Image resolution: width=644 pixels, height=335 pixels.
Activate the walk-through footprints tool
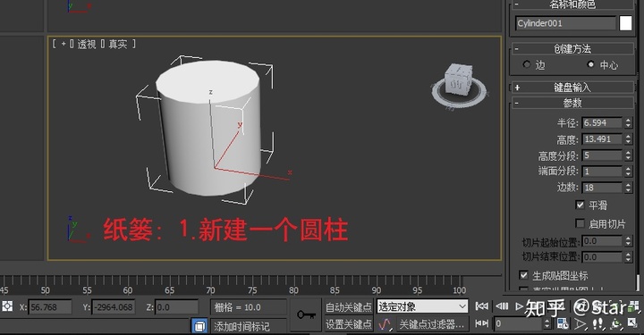(598, 324)
